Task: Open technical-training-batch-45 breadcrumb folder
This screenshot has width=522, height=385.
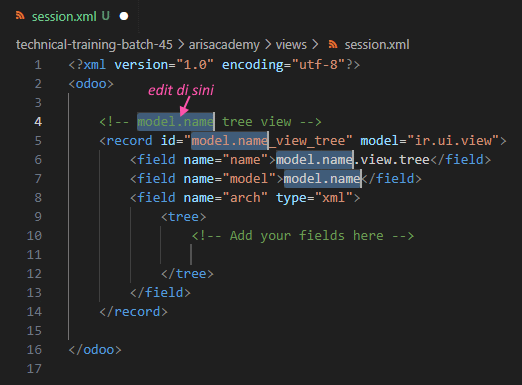Action: coord(94,45)
